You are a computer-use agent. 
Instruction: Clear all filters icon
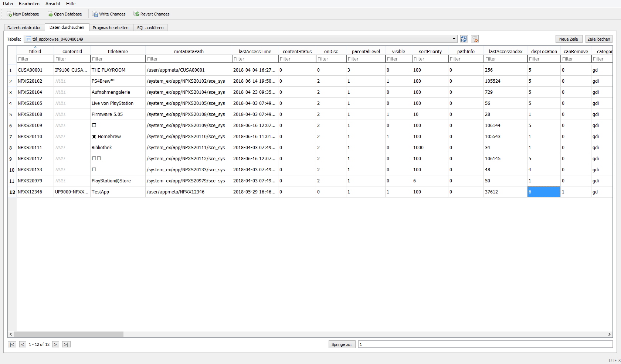click(x=475, y=39)
